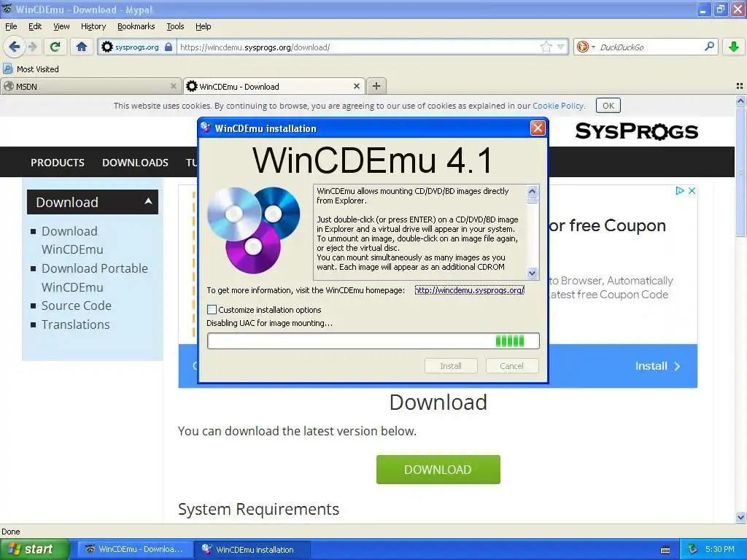The width and height of the screenshot is (747, 560).
Task: Accept cookies with the OK button
Action: (x=608, y=106)
